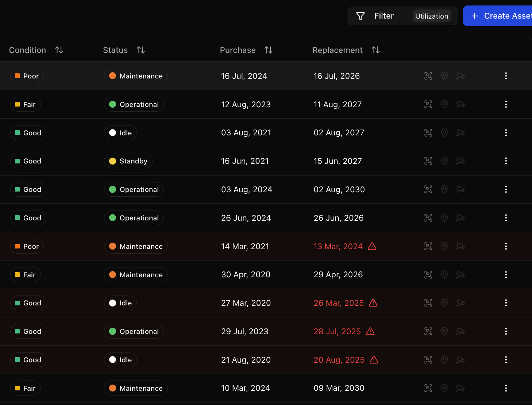Click location pin in the 16 Jun, 2021 row
532x405 pixels.
coord(444,161)
